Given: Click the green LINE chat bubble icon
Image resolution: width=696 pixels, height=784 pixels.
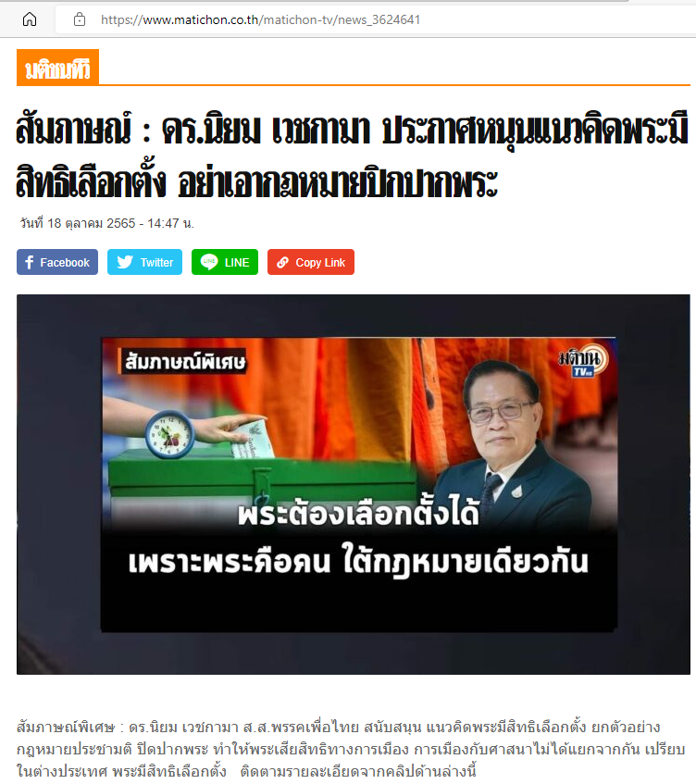Looking at the screenshot, I should 209,262.
